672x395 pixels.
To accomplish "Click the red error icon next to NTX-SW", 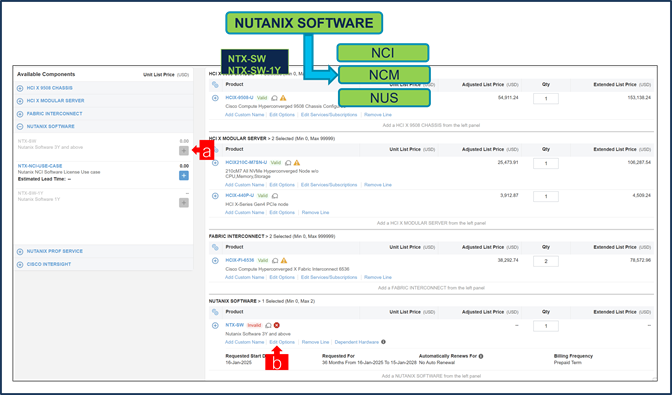I will [277, 325].
